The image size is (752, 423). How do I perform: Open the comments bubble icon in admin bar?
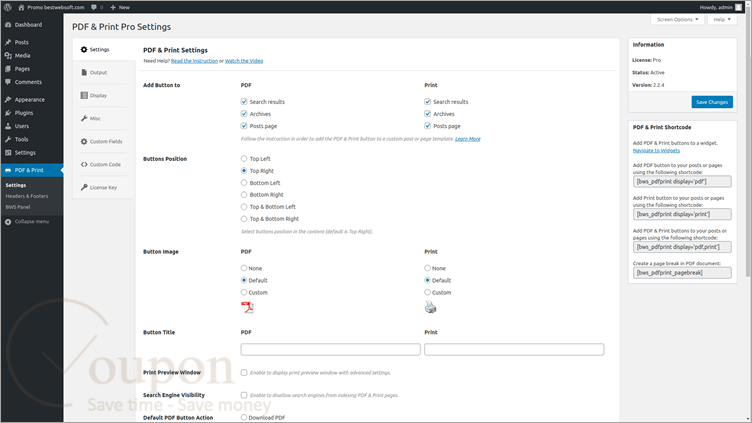click(94, 7)
